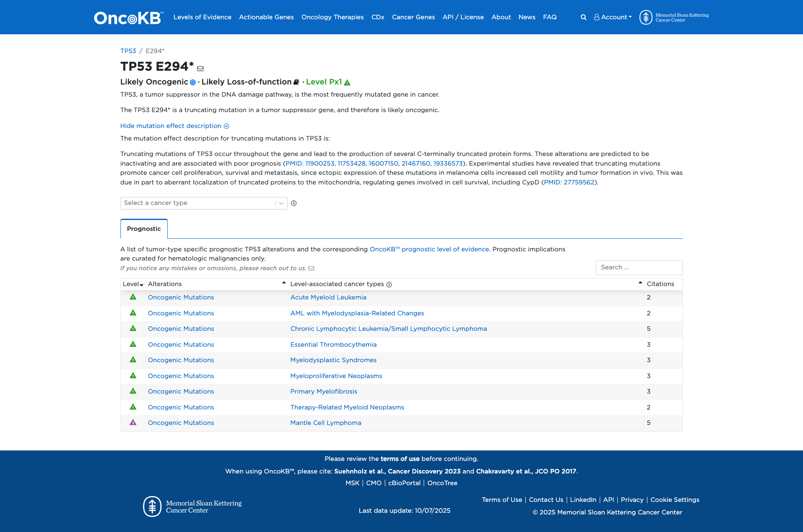The height and width of the screenshot is (532, 803).
Task: Open the Oncology Therapies menu item
Action: point(332,17)
